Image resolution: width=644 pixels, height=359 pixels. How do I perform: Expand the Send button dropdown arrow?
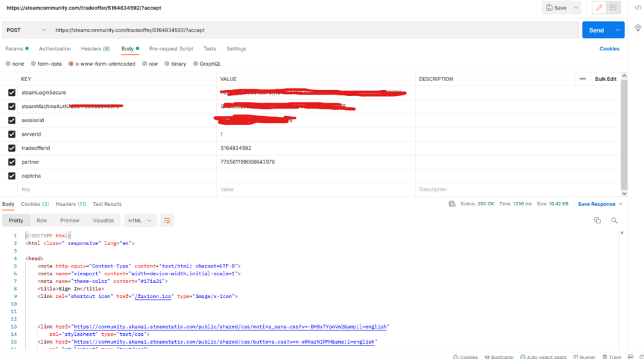point(618,30)
